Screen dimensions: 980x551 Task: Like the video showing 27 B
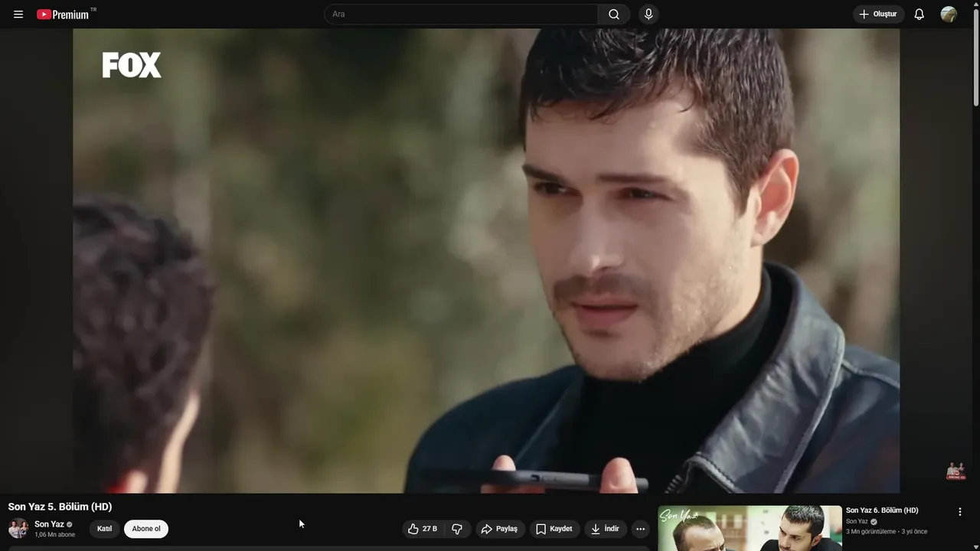coord(423,529)
